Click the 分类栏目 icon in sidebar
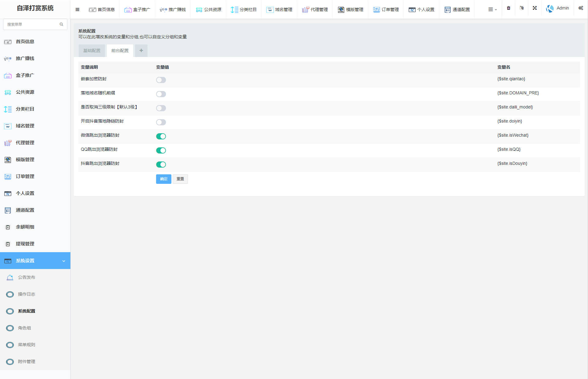Screen dimensions: 588x379 8,109
